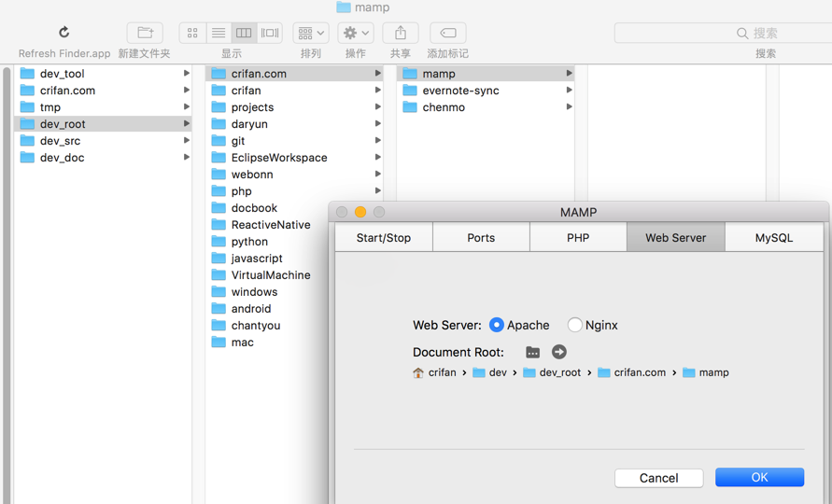This screenshot has height=504, width=832.
Task: Select the dev_src folder in Finder
Action: [x=103, y=141]
